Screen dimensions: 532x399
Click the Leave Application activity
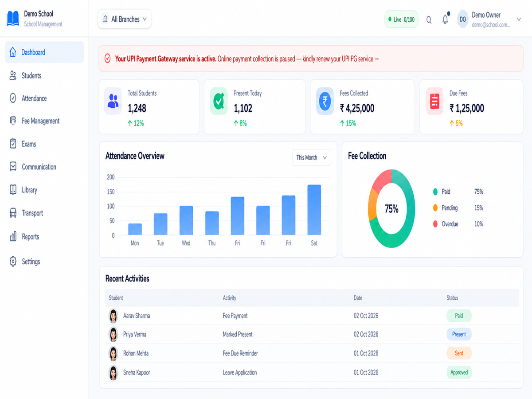point(240,372)
